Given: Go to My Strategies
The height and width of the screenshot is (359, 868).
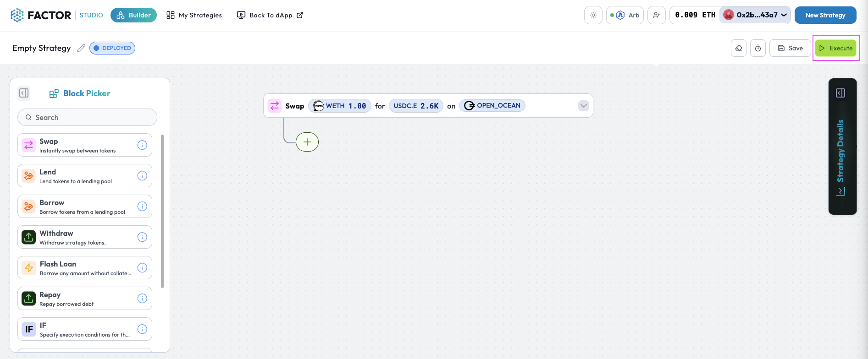Looking at the screenshot, I should tap(194, 15).
